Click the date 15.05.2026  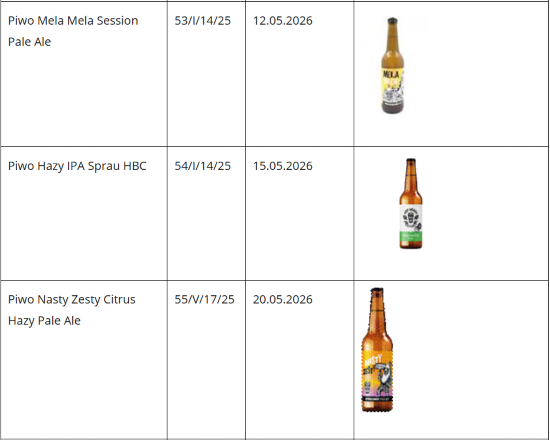[x=283, y=166]
